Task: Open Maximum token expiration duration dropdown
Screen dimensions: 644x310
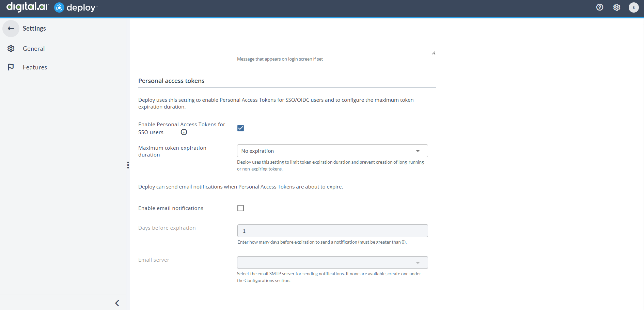Action: click(332, 151)
